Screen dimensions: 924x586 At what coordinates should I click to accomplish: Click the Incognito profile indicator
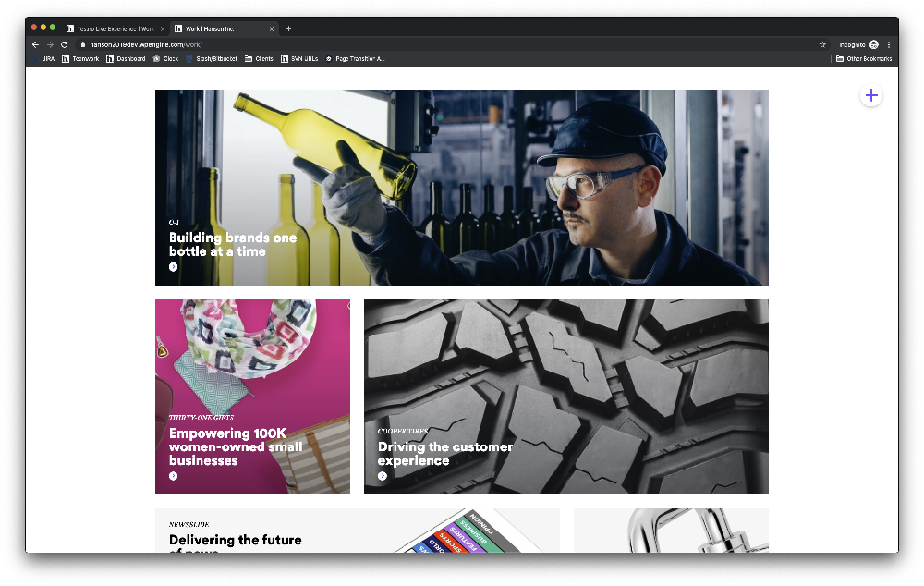point(858,44)
